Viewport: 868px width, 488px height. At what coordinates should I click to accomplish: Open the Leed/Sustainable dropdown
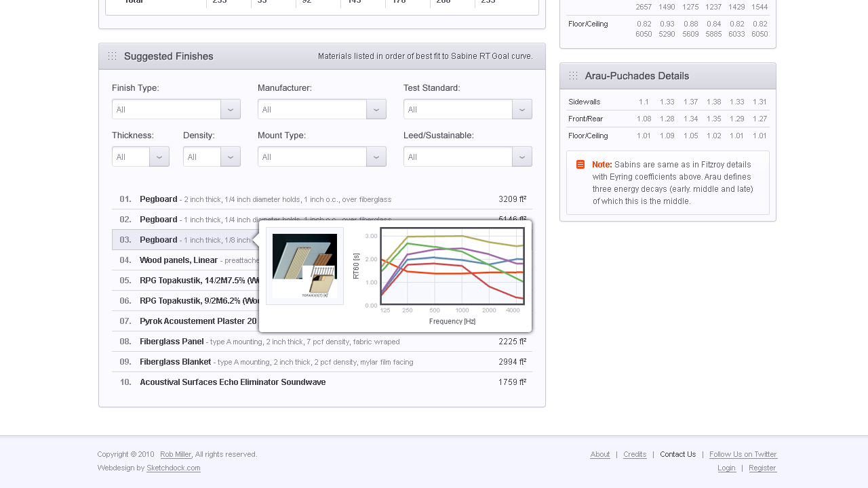point(522,157)
